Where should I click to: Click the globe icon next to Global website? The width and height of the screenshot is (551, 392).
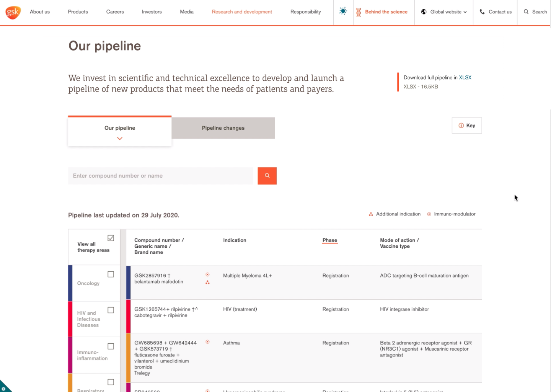click(x=423, y=11)
